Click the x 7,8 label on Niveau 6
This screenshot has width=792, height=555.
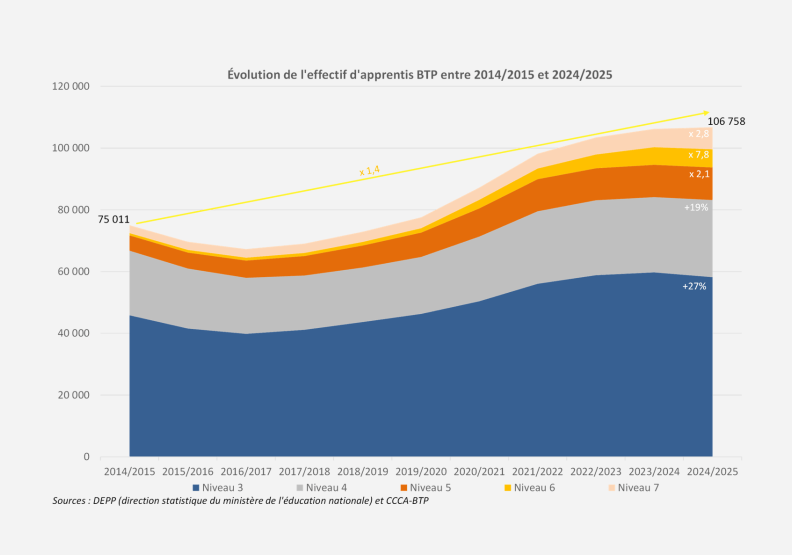tap(699, 155)
